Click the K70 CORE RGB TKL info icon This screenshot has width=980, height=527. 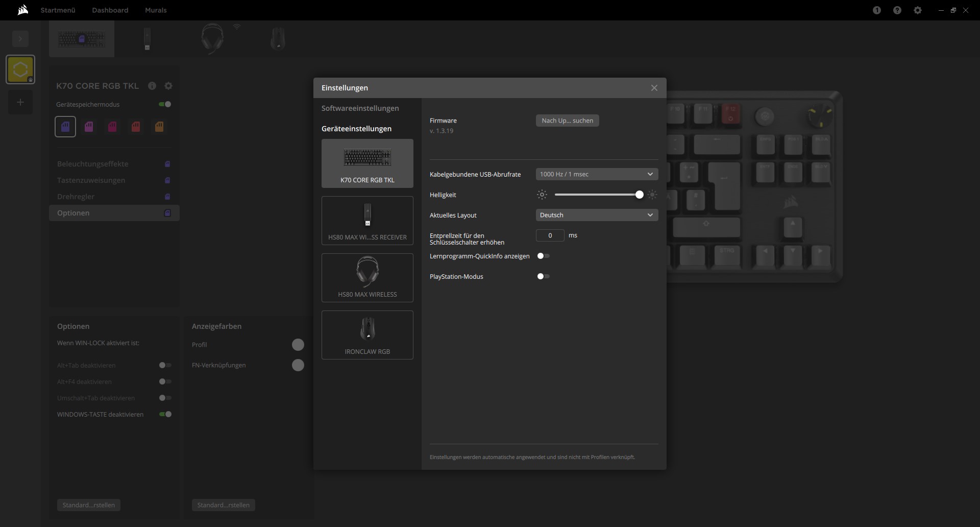coord(152,86)
